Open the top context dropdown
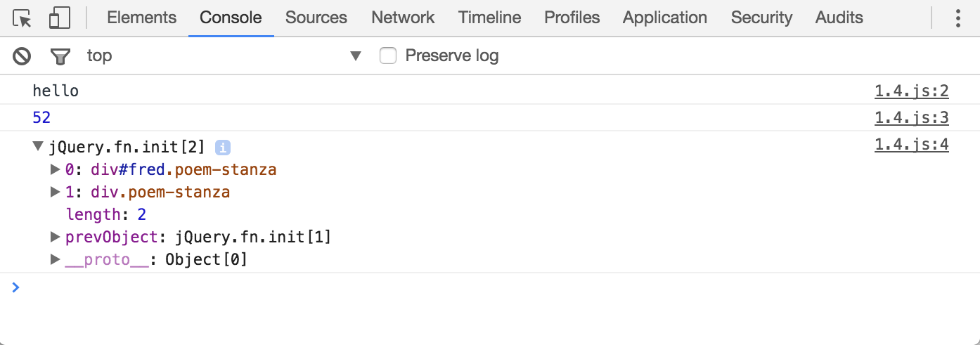 click(224, 56)
